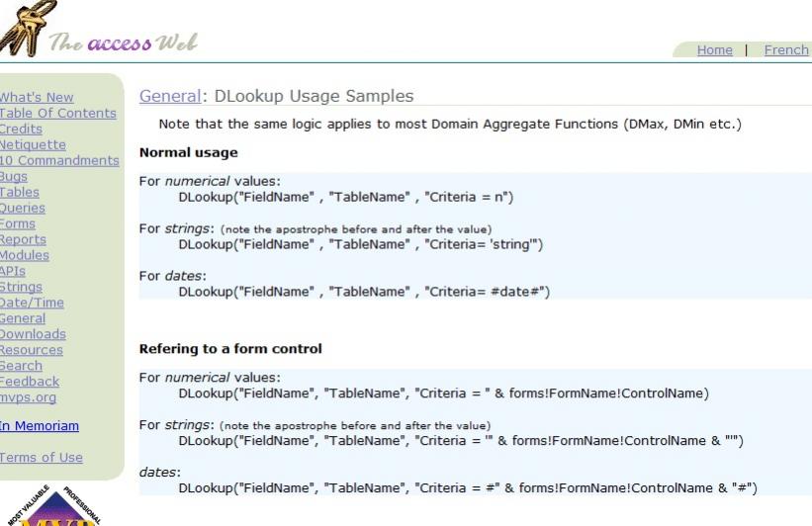Switch to the French version
The image size is (812, 526).
pyautogui.click(x=786, y=50)
